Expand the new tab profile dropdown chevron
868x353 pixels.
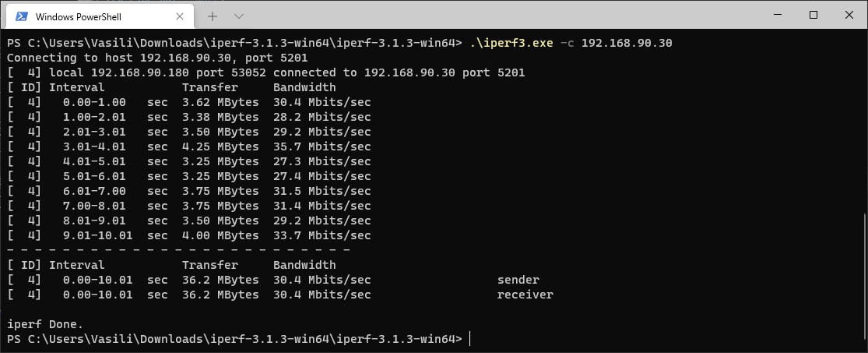(x=239, y=16)
